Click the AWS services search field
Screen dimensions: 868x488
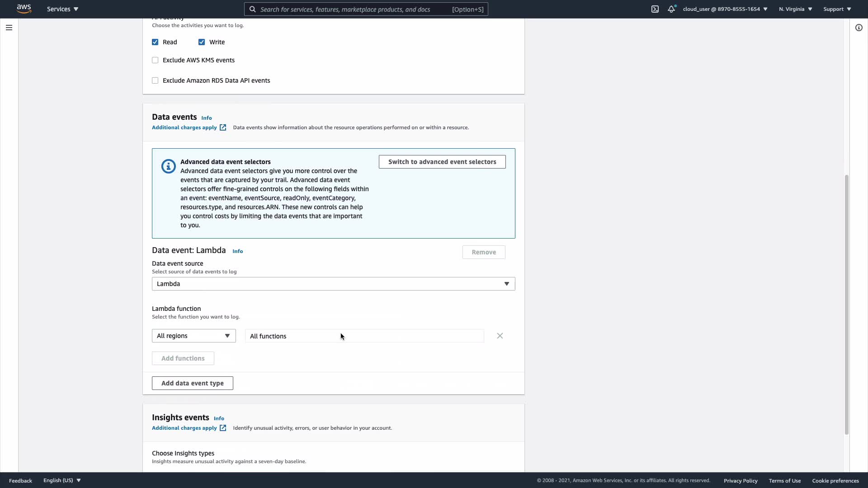coord(353,9)
